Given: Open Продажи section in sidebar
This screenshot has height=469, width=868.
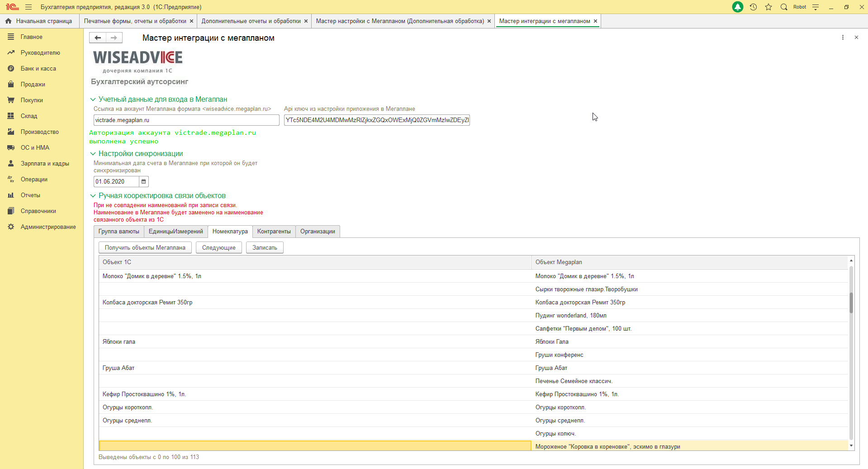Looking at the screenshot, I should tap(33, 84).
